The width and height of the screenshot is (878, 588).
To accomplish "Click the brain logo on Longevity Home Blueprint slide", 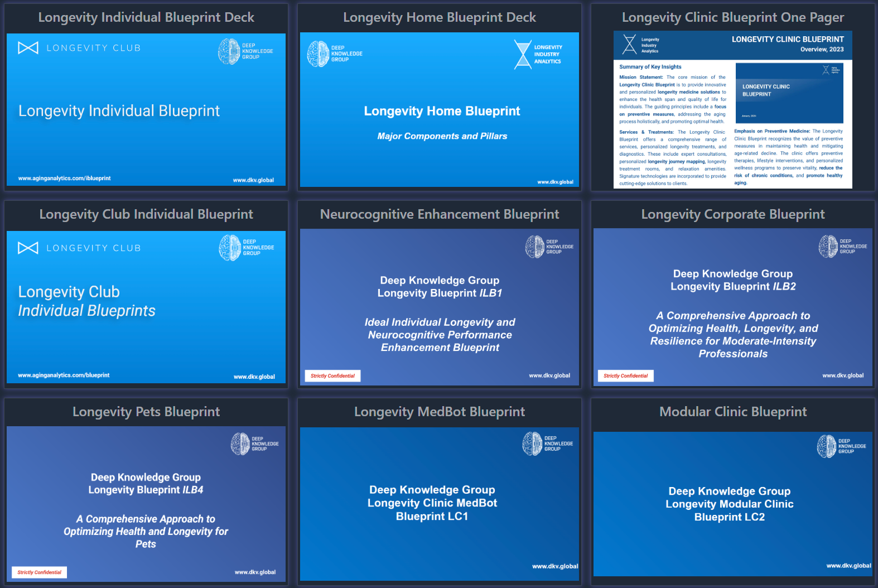I will tap(318, 54).
